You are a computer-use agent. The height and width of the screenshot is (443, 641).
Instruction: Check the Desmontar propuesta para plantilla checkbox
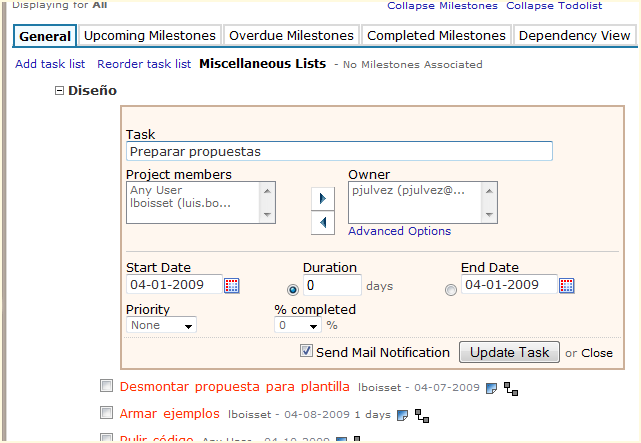coord(107,386)
